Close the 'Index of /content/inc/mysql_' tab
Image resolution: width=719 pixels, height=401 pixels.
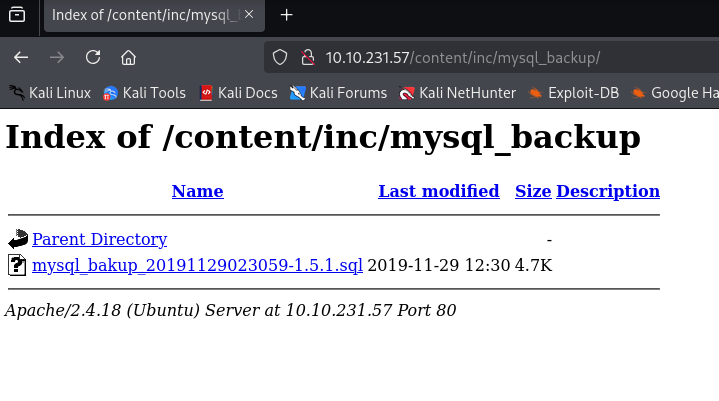249,15
